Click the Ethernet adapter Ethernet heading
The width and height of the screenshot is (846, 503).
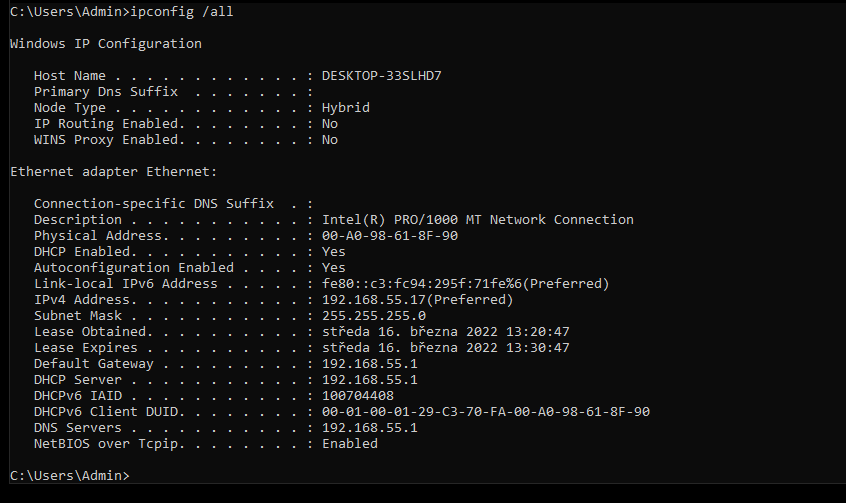click(x=113, y=171)
